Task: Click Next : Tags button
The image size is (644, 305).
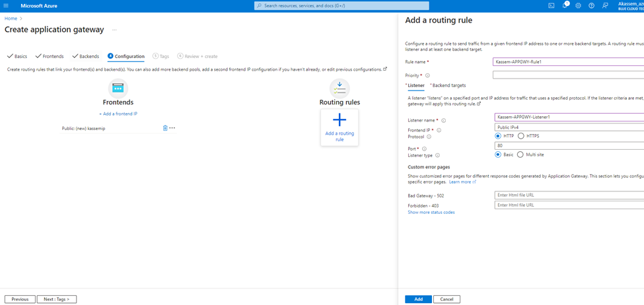Action: (x=57, y=299)
